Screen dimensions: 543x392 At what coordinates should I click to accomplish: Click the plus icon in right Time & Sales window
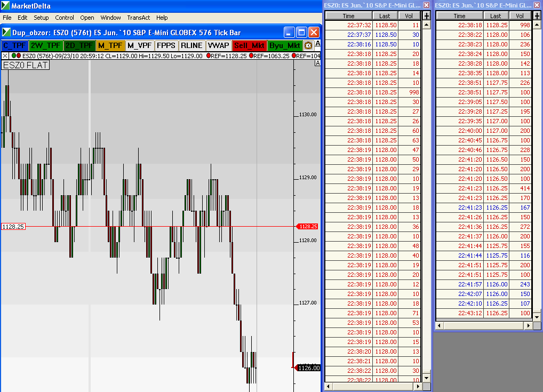(x=537, y=16)
